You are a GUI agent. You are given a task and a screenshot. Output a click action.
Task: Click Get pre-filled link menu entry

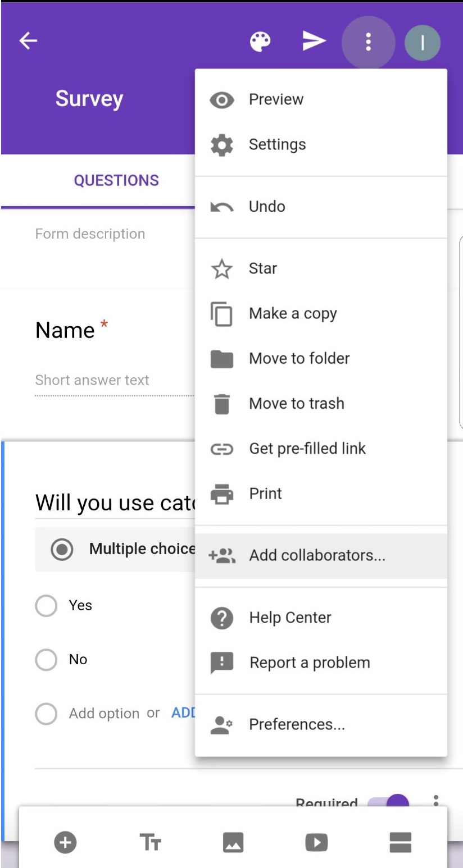pos(307,449)
